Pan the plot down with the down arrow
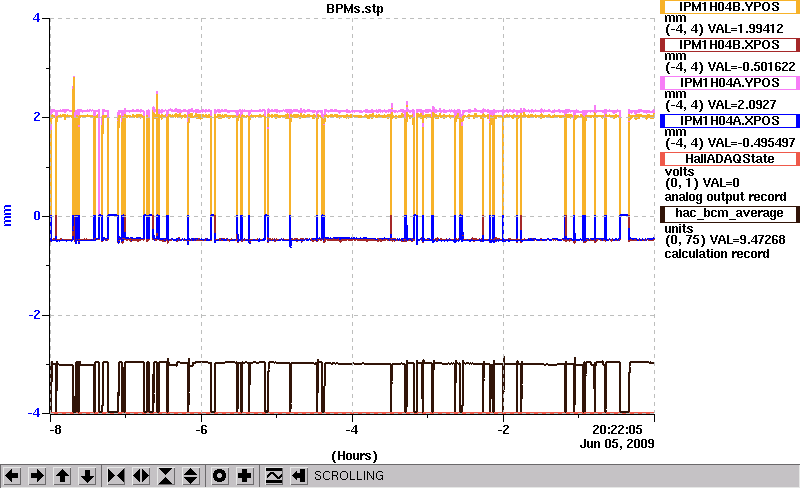The height and width of the screenshot is (488, 800). click(x=88, y=476)
